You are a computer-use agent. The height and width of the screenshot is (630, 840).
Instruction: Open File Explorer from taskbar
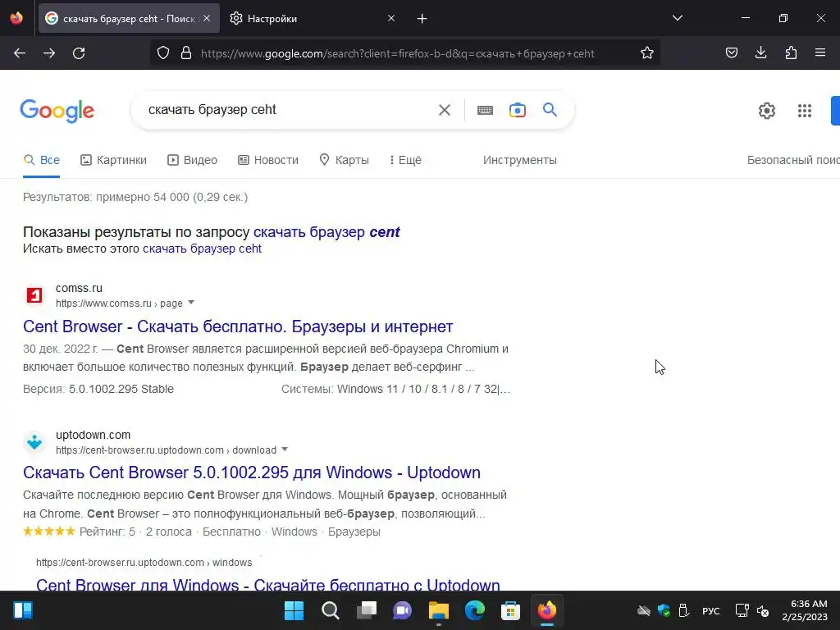pyautogui.click(x=438, y=610)
